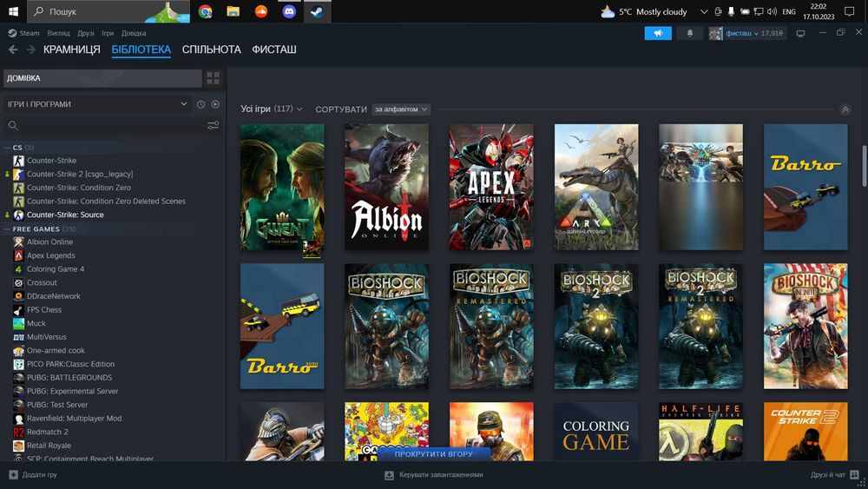Click the library vertical scrollbar thumb
Viewport: 868px width, 489px height.
[x=865, y=166]
